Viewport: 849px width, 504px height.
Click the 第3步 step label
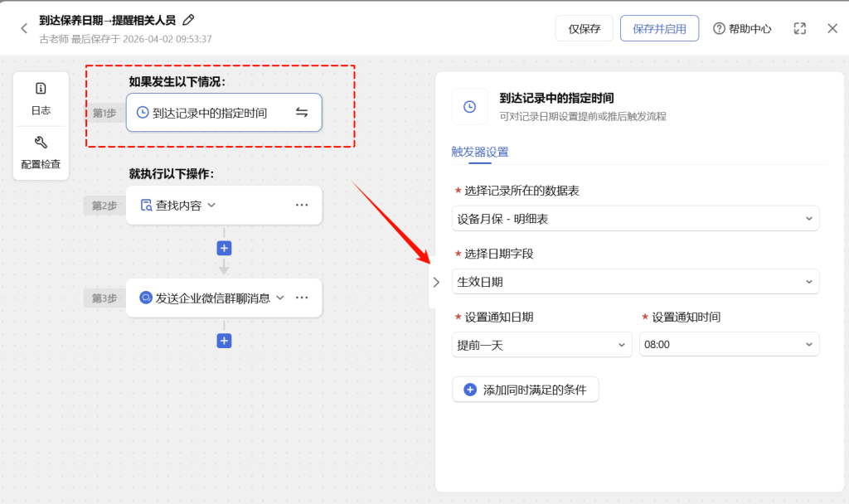(x=104, y=298)
